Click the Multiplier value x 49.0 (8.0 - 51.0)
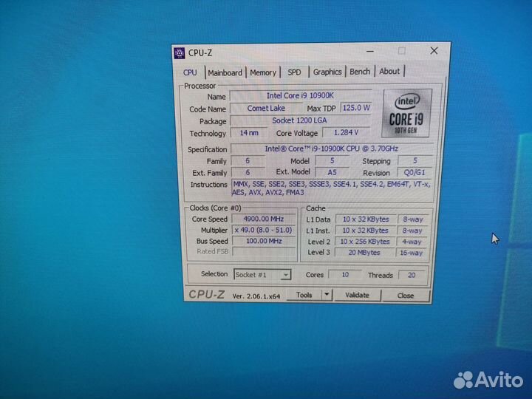Viewport: 532px width, 399px height. coord(264,230)
